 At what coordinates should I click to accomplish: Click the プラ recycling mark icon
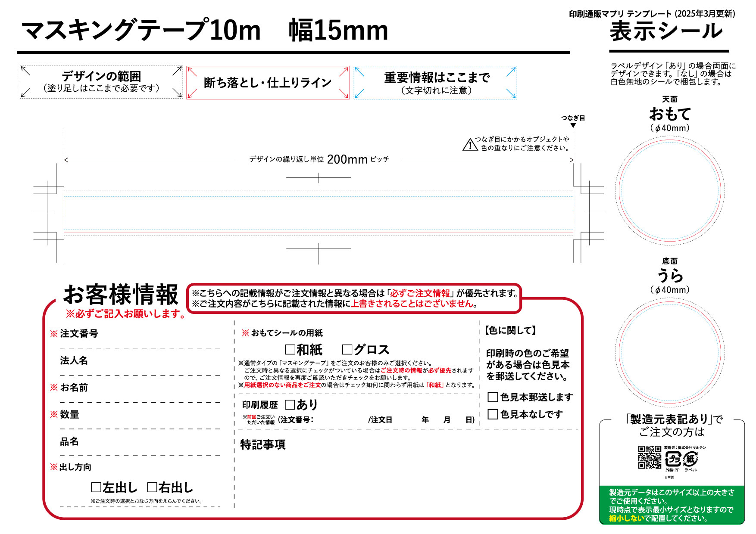[x=672, y=459]
